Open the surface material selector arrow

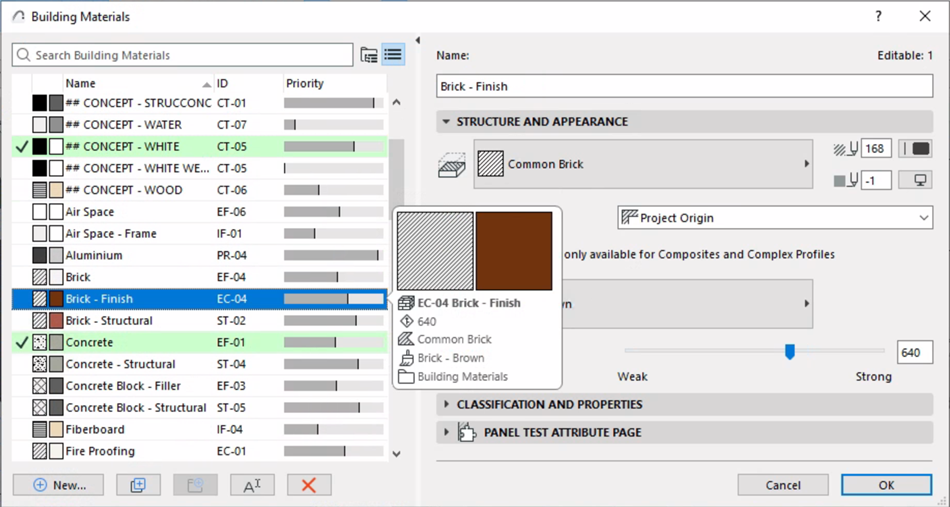[806, 303]
